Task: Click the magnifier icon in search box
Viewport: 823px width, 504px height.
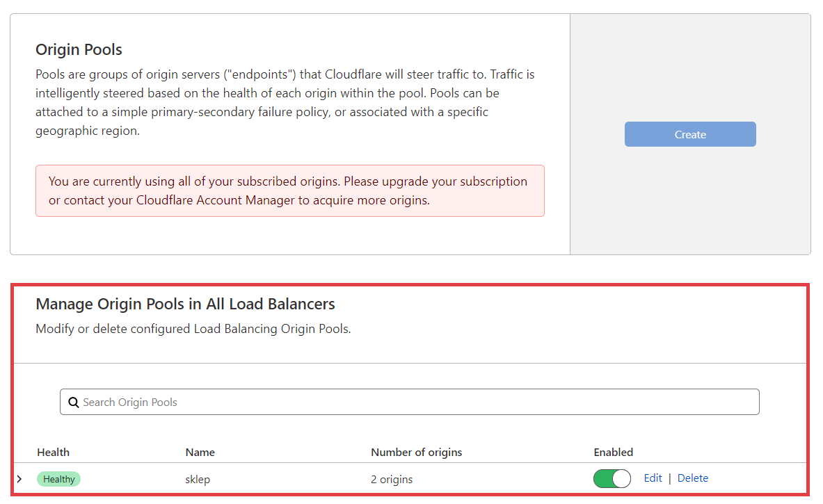Action: click(x=73, y=403)
